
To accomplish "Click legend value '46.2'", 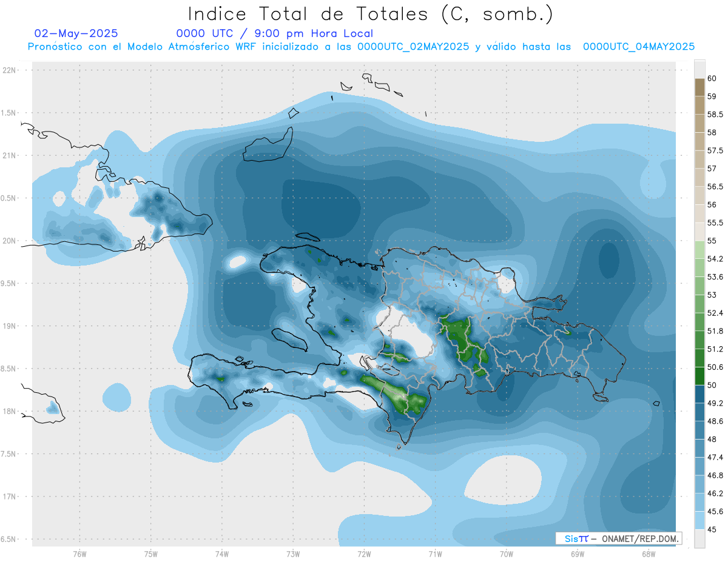I will click(x=715, y=493).
